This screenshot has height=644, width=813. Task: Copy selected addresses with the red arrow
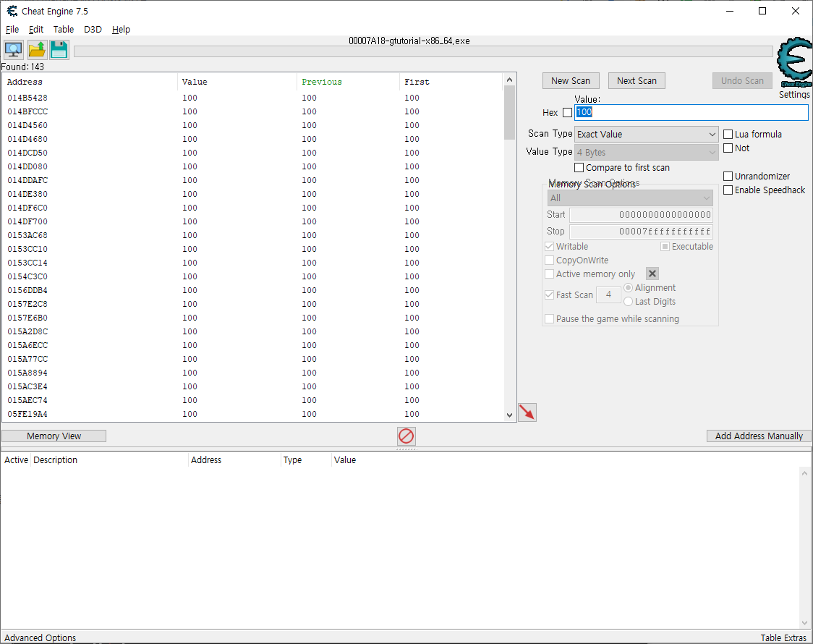click(527, 412)
